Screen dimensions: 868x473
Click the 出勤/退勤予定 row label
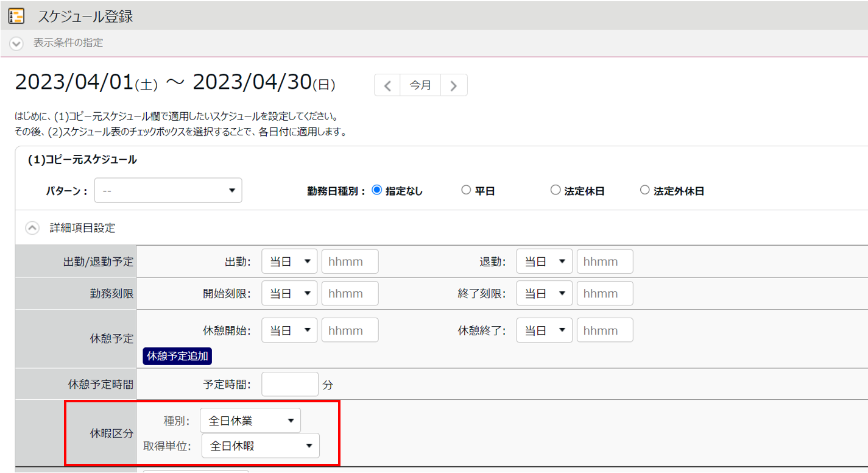98,262
